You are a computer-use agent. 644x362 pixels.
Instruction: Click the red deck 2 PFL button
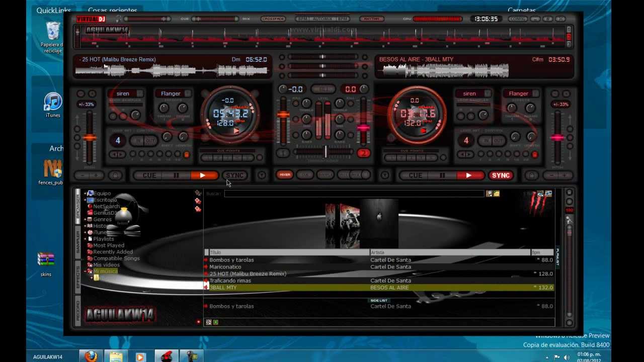pyautogui.click(x=363, y=153)
